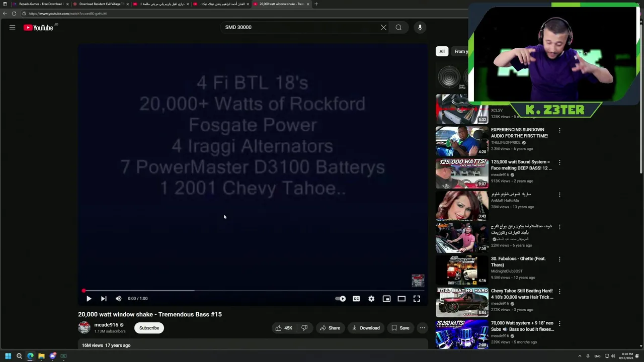Viewport: 644px width, 362px height.
Task: Open taskbar volume control
Action: click(613, 356)
